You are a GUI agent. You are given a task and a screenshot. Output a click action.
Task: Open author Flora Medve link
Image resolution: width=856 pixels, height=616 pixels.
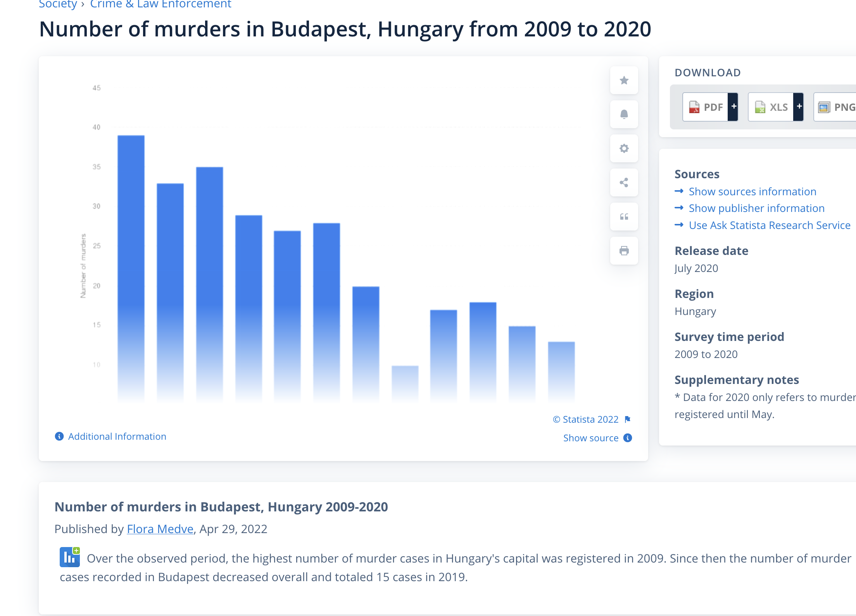click(x=160, y=529)
